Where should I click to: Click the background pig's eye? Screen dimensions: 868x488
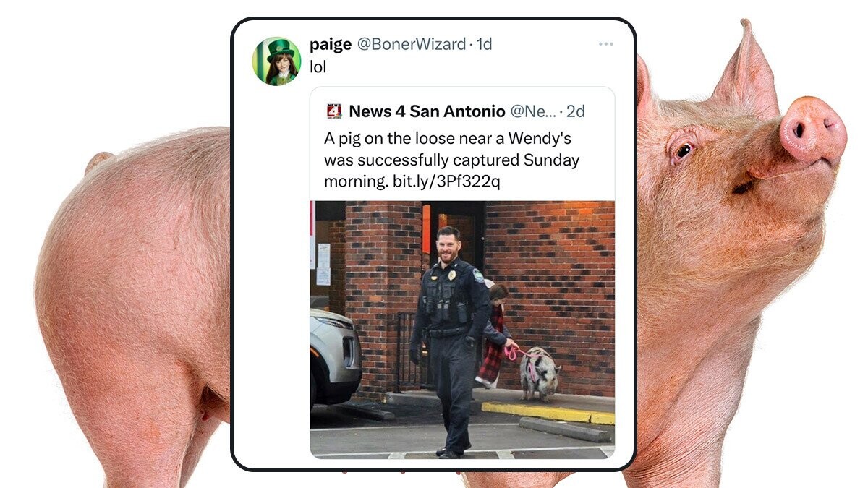(x=684, y=150)
